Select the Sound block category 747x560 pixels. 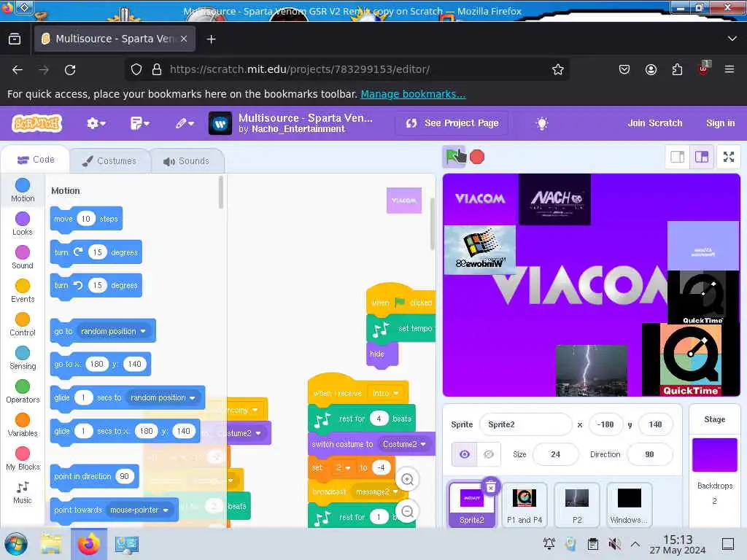tap(23, 257)
